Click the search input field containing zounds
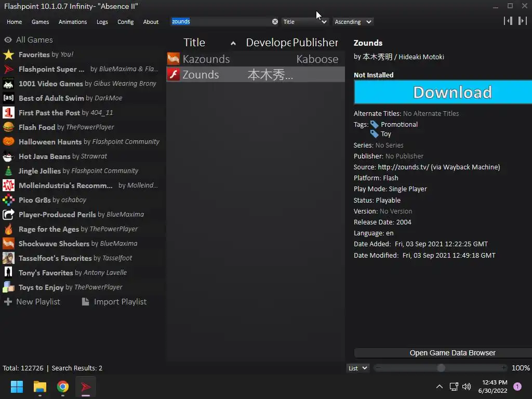Image resolution: width=532 pixels, height=399 pixels. [220, 22]
